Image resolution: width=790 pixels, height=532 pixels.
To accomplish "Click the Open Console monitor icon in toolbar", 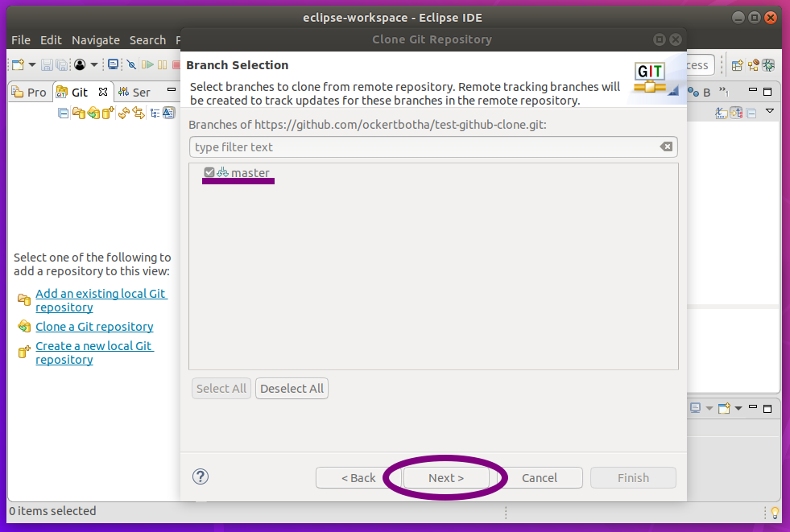I will tap(114, 64).
